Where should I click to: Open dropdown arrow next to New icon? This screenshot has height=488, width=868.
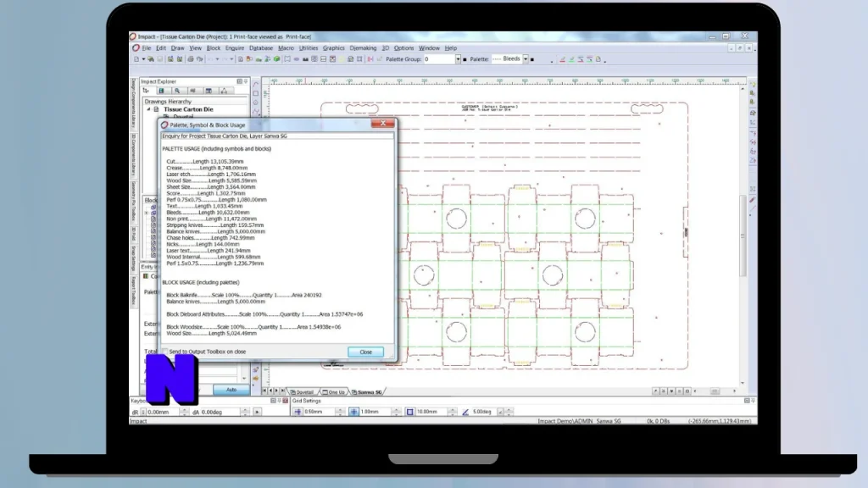142,59
